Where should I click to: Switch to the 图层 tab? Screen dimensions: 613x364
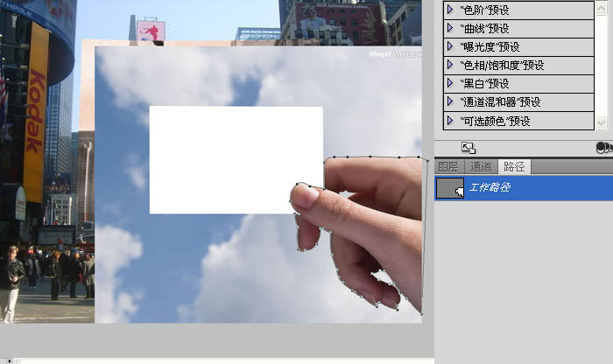coord(447,166)
